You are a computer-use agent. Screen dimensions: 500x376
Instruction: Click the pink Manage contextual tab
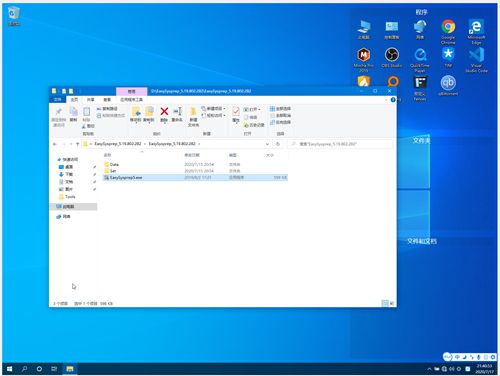(132, 91)
